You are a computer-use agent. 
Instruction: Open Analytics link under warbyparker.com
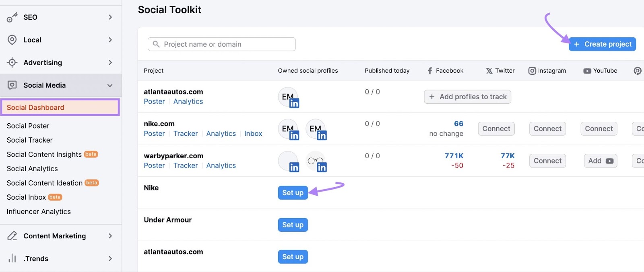221,166
